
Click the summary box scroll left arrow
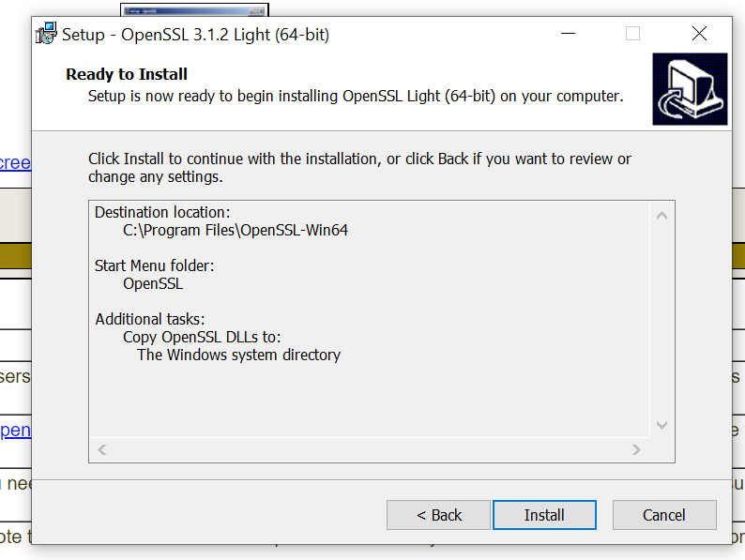coord(101,449)
